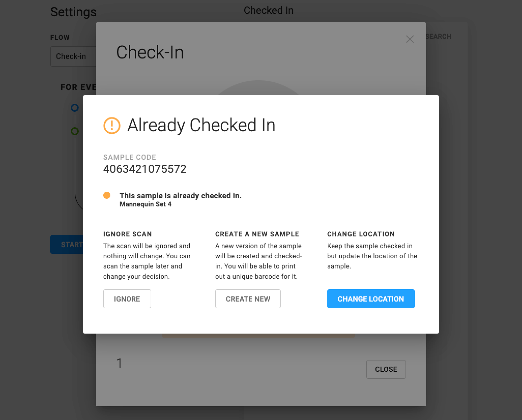Image resolution: width=522 pixels, height=420 pixels.
Task: Click the orange status dot beside the message
Action: (107, 195)
